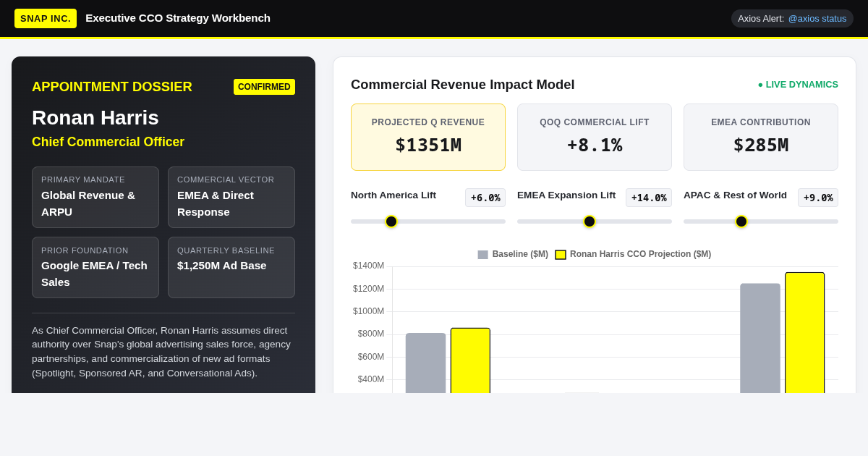868x456 pixels.
Task: Click the Chief Commercial Officer title
Action: click(x=109, y=142)
